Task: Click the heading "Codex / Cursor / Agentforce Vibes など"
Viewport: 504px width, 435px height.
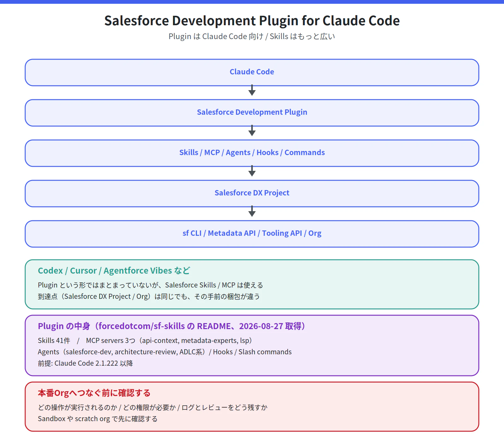Action: [x=114, y=271]
